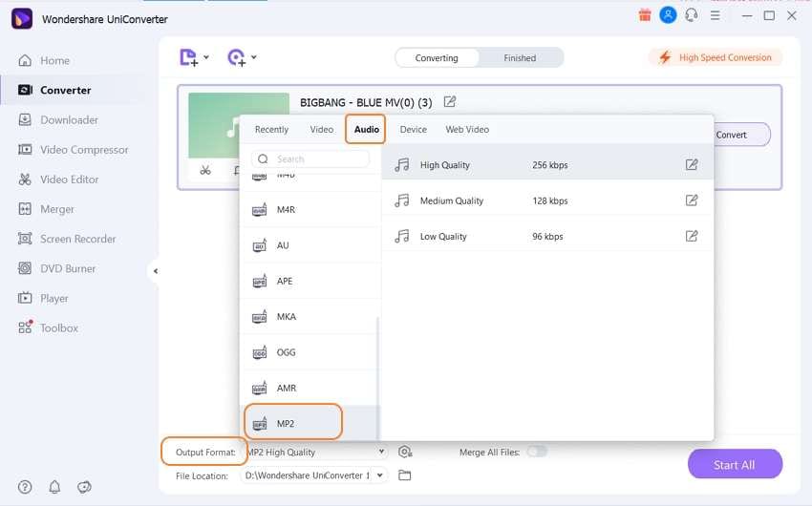Open the file location folder icon
The image size is (812, 506).
[x=404, y=474]
